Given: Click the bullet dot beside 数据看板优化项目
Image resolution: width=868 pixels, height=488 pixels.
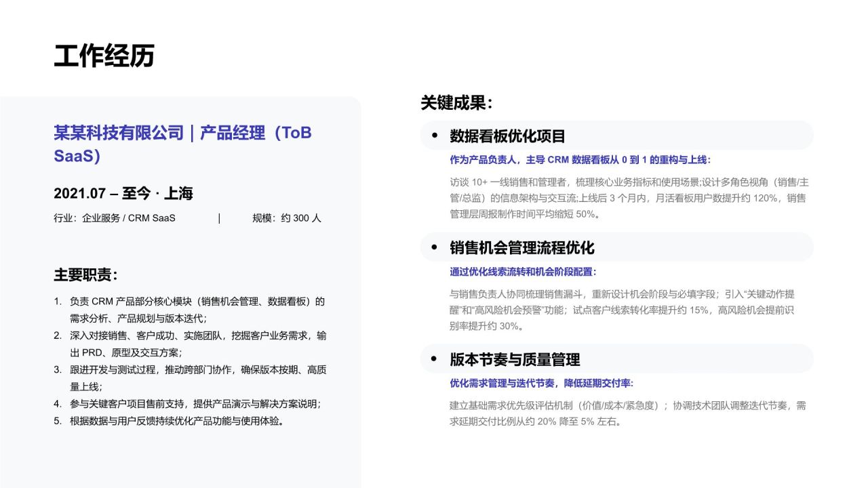Looking at the screenshot, I should [435, 136].
